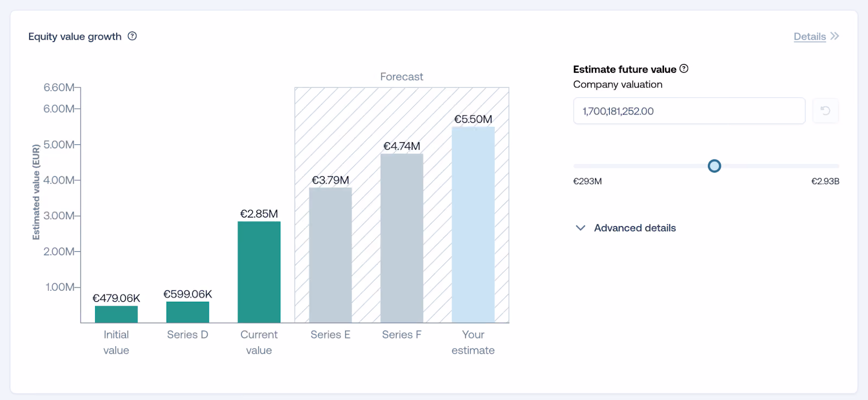Click the reset valuation arrow button

[825, 111]
